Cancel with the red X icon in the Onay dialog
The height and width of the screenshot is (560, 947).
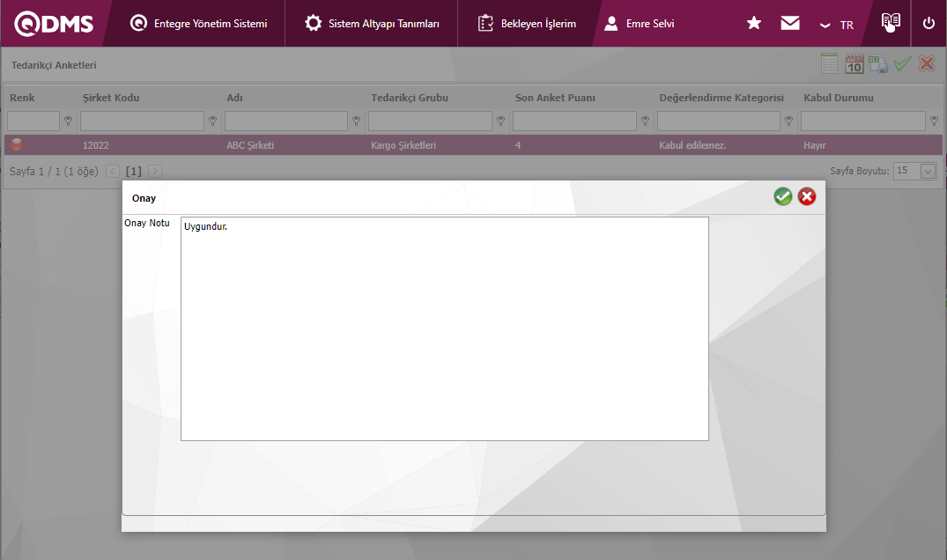tap(807, 196)
